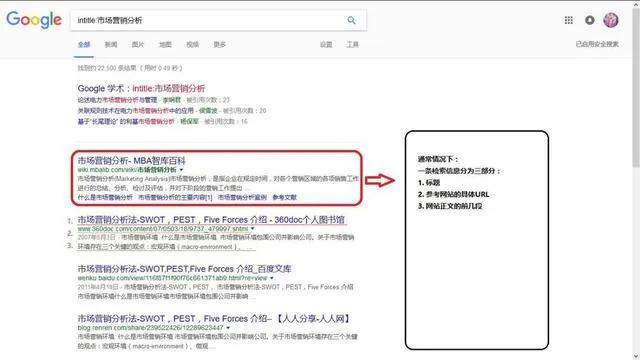Switch to the 地图 (Maps) tab
The height and width of the screenshot is (360, 640).
pyautogui.click(x=165, y=44)
